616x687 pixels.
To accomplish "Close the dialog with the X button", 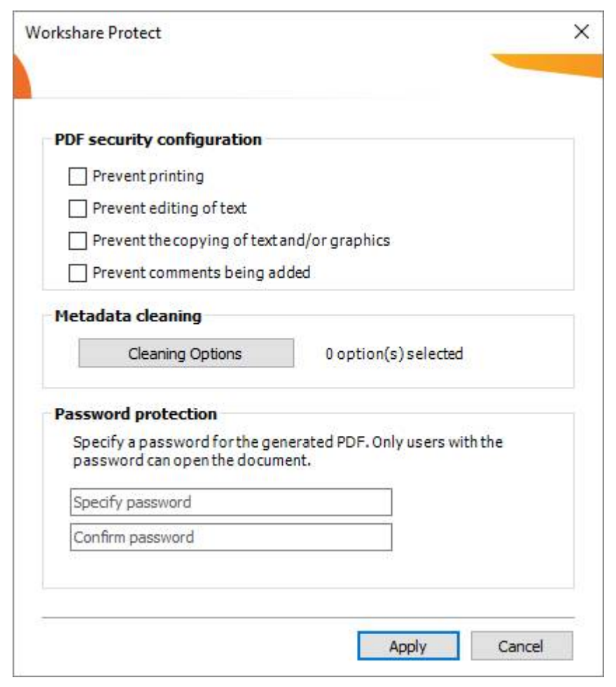I will tap(581, 32).
